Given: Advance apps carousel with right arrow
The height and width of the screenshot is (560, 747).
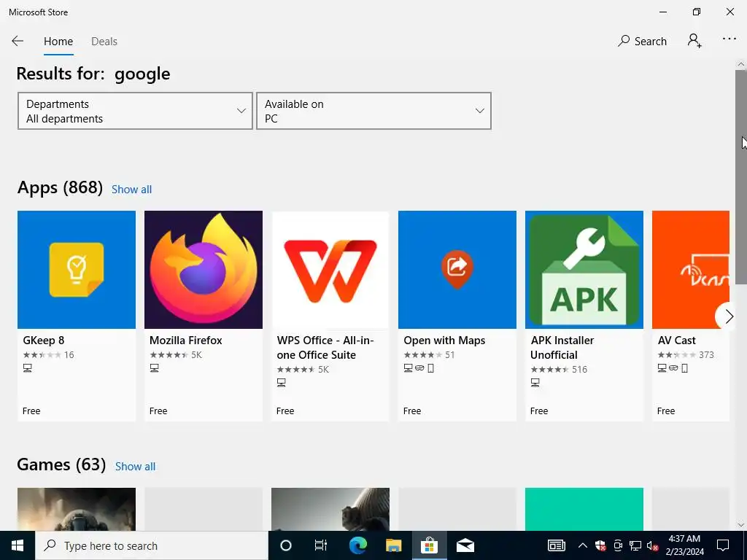Looking at the screenshot, I should 729,316.
